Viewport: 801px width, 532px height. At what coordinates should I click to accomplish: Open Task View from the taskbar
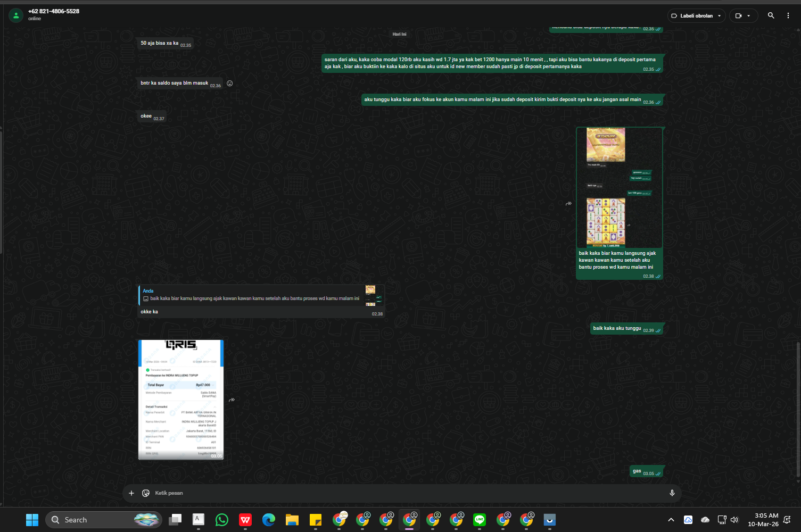coord(175,520)
